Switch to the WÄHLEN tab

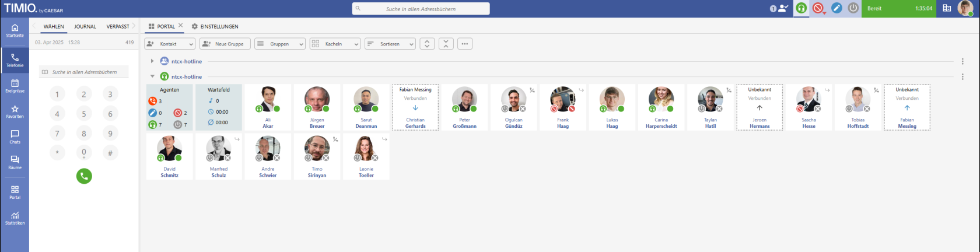click(x=54, y=26)
